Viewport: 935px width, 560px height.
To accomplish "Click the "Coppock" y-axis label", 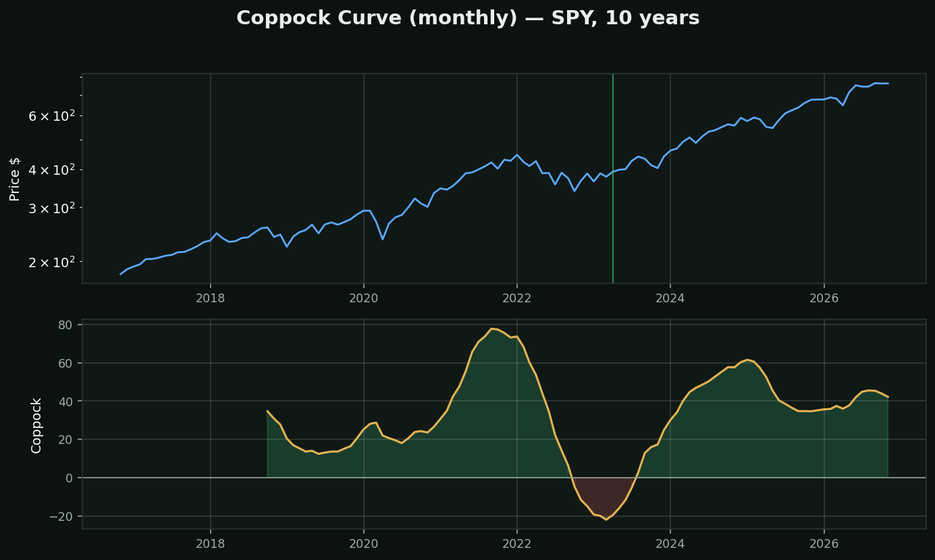I will (36, 424).
